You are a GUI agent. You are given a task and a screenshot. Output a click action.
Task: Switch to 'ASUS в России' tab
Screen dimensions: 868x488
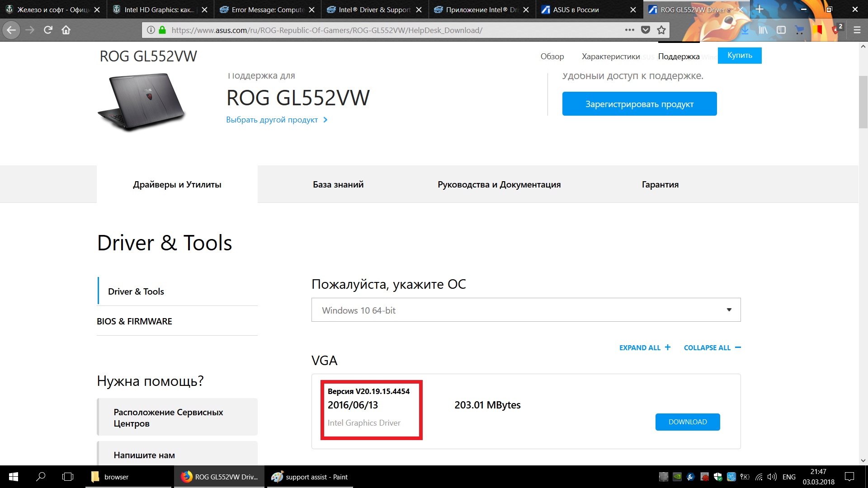point(589,9)
